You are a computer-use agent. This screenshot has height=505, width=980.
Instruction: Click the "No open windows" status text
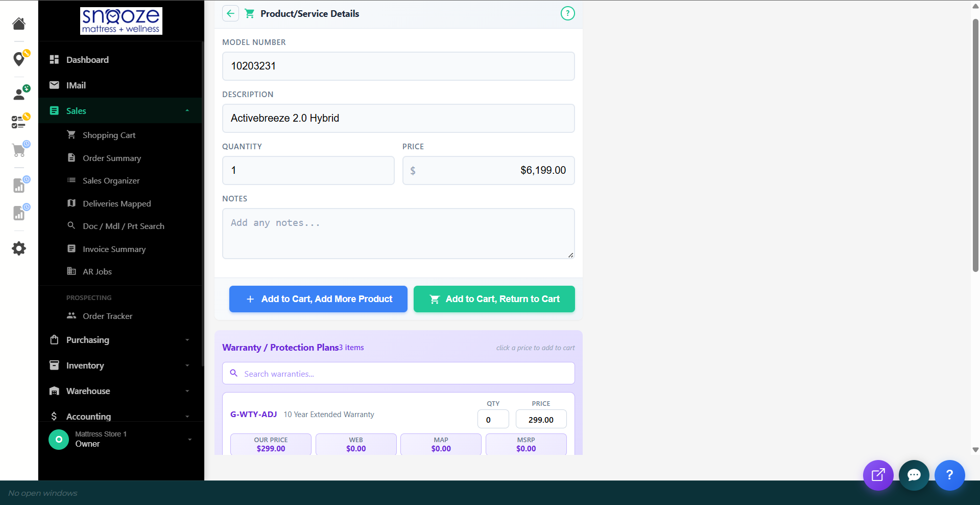tap(43, 493)
